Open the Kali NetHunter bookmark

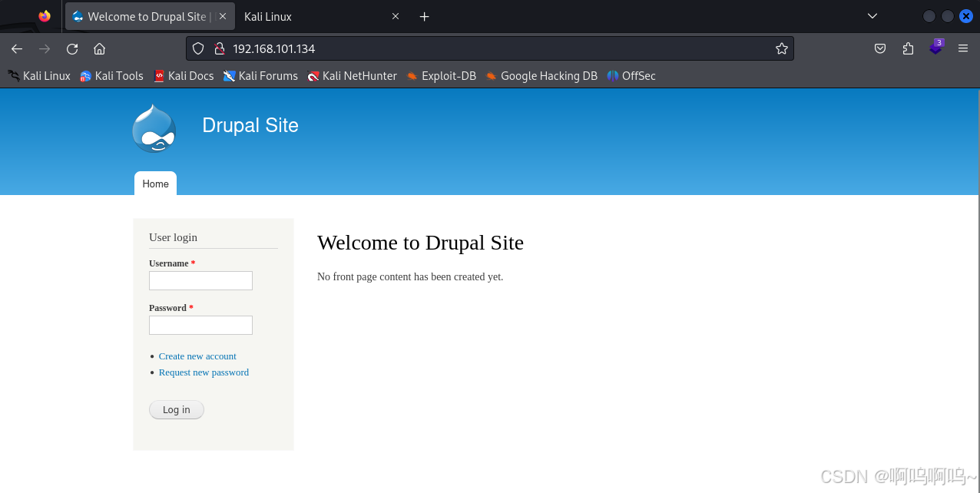pyautogui.click(x=352, y=76)
